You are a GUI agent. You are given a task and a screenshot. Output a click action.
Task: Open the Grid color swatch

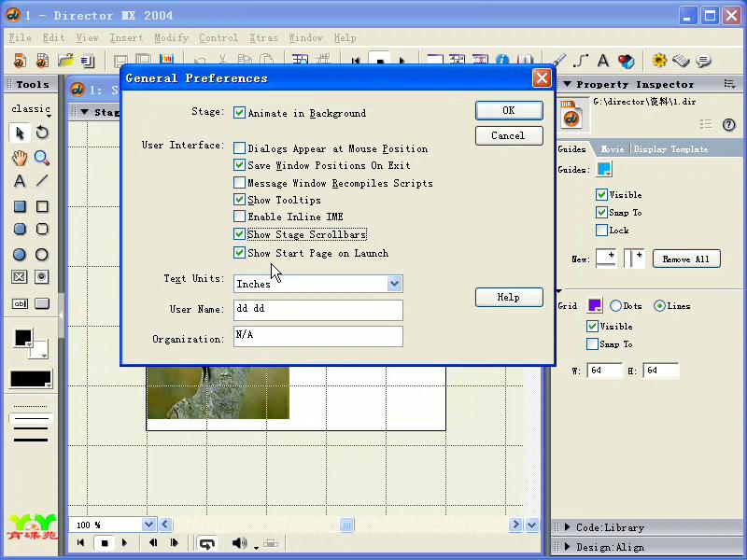point(595,306)
